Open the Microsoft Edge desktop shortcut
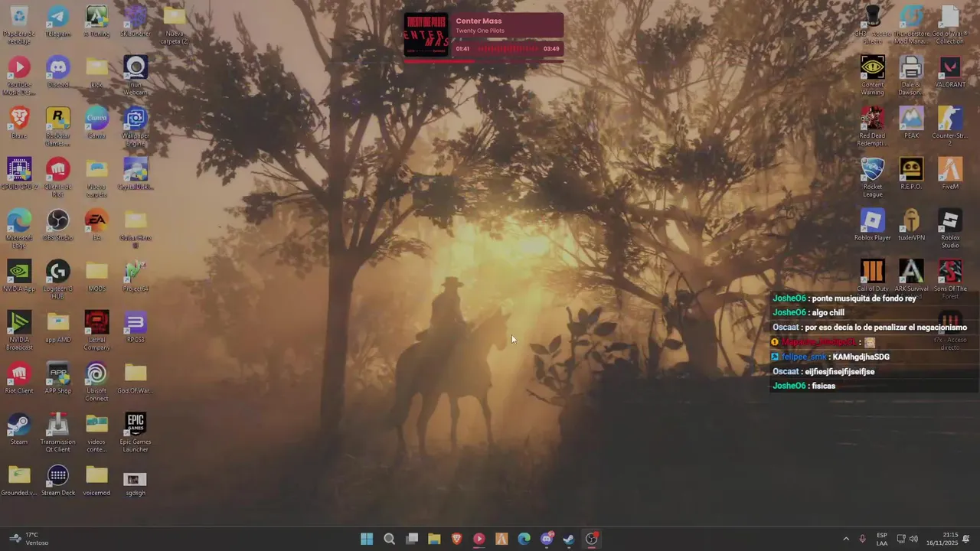The image size is (980, 551). tap(19, 230)
